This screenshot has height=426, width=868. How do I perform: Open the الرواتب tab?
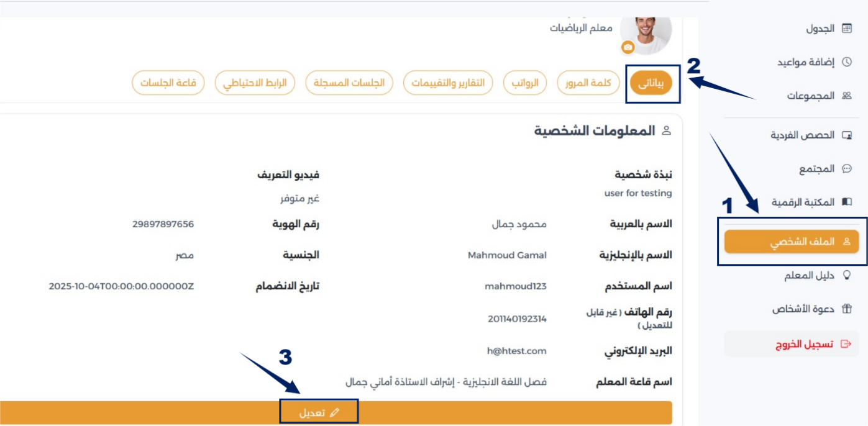(524, 83)
